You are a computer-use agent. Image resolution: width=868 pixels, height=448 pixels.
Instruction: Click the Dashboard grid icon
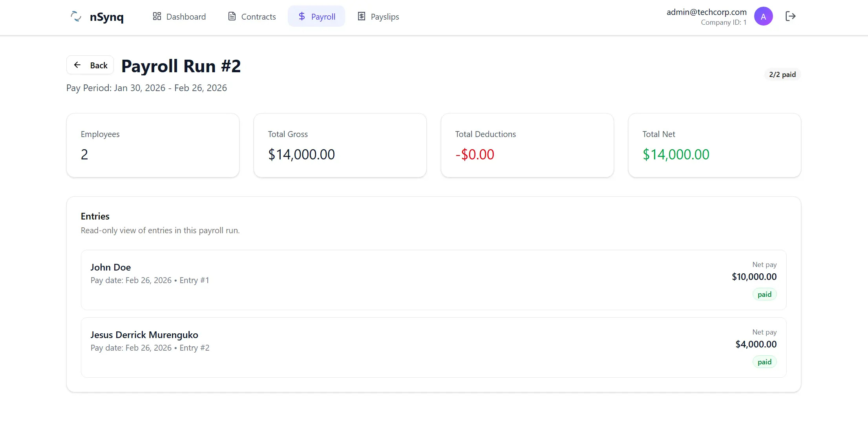[157, 16]
